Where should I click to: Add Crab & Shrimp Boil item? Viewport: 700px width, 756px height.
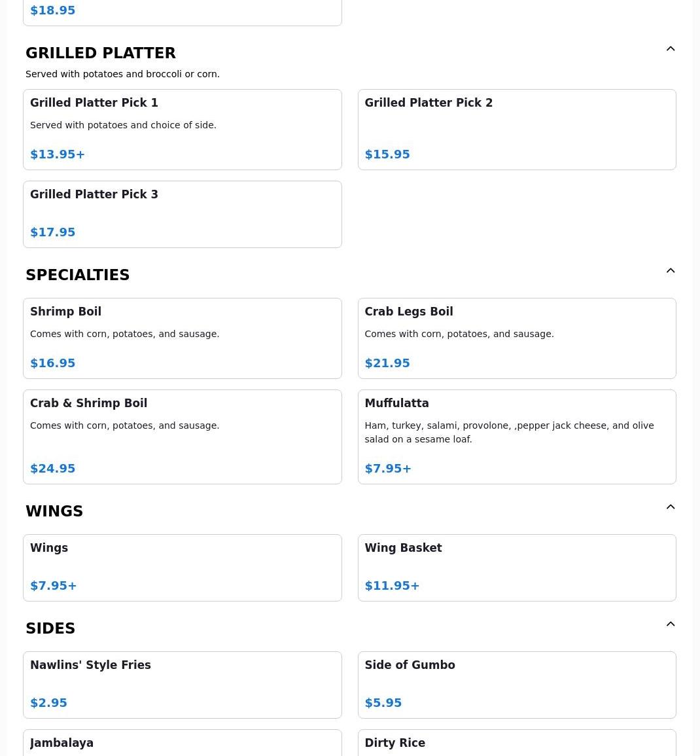pyautogui.click(x=182, y=437)
